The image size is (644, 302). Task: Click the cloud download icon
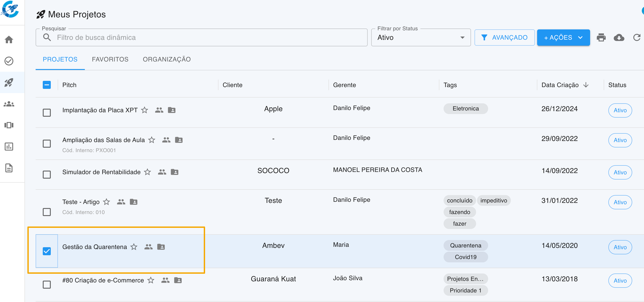coord(619,37)
